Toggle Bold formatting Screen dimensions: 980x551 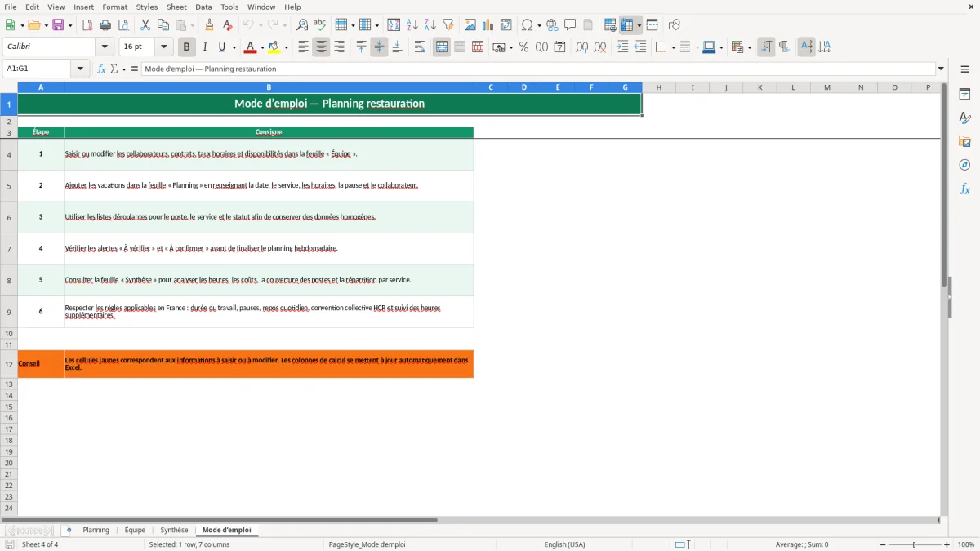[x=187, y=47]
